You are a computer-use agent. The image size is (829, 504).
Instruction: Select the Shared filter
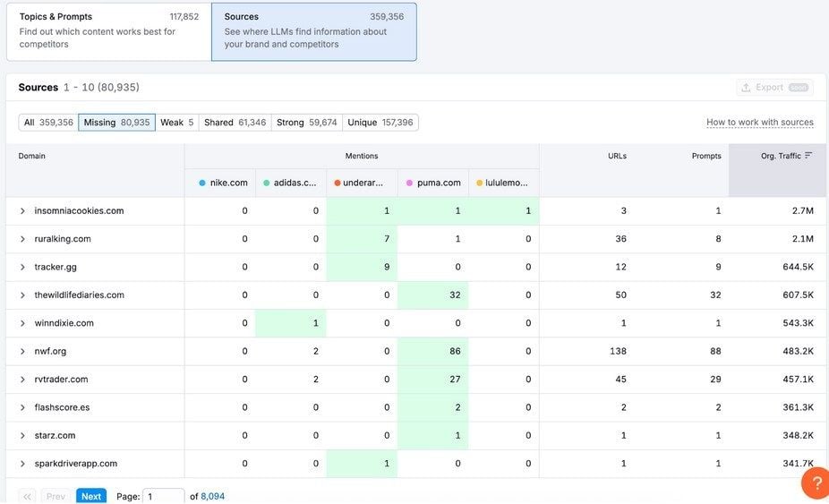coord(235,122)
